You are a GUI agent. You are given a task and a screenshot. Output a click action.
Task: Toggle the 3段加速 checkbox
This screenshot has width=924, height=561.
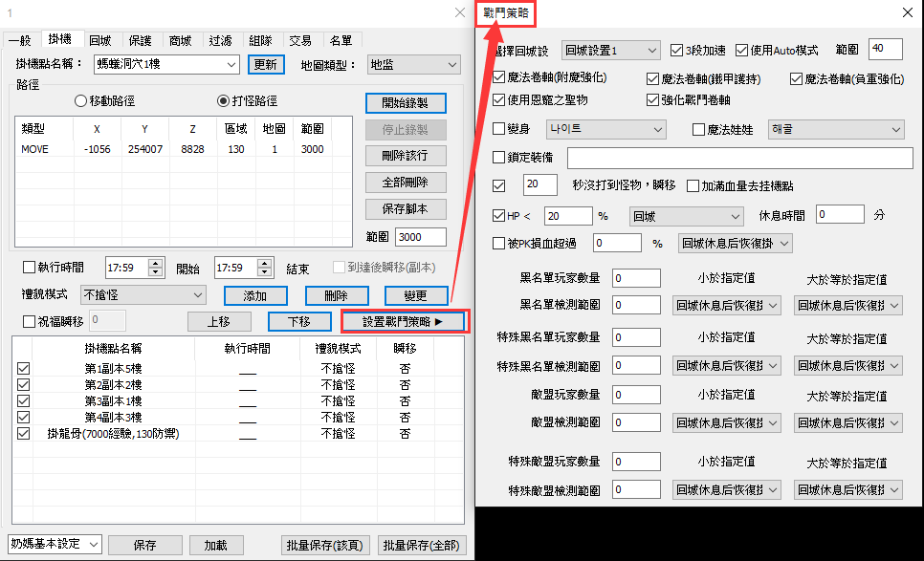click(x=677, y=50)
